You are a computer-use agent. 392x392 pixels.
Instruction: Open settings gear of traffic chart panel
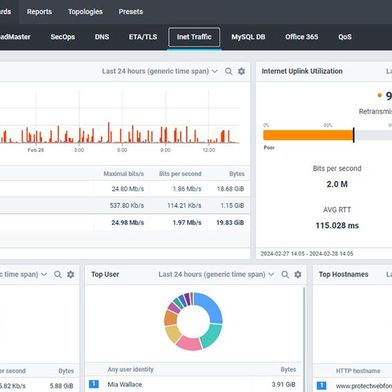[242, 71]
